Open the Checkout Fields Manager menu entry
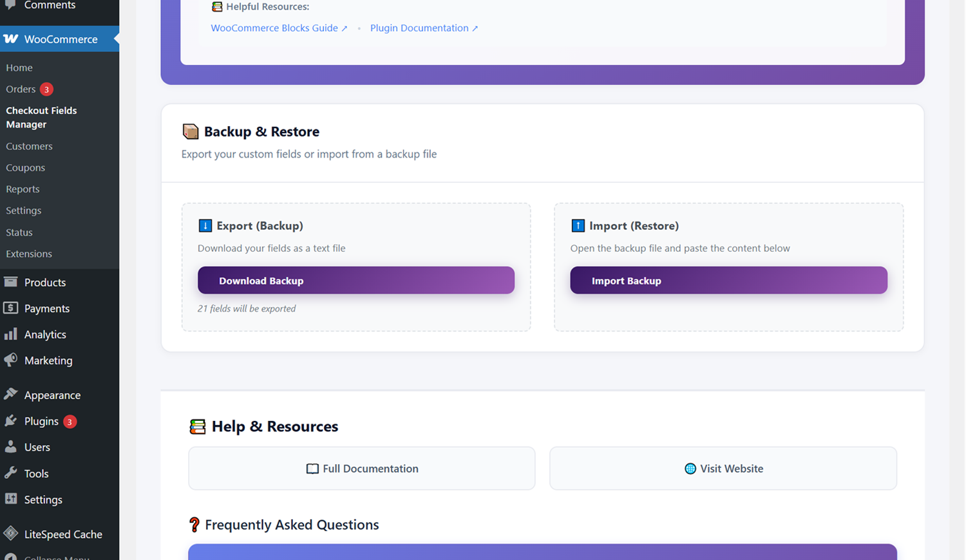 (41, 117)
